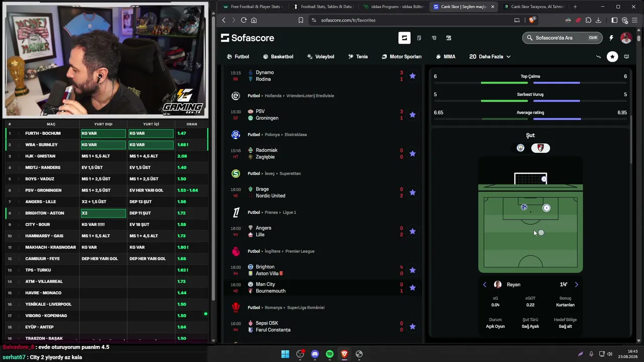Open the SuperLiga România league logo
Image resolution: width=644 pixels, height=362 pixels.
(x=235, y=307)
